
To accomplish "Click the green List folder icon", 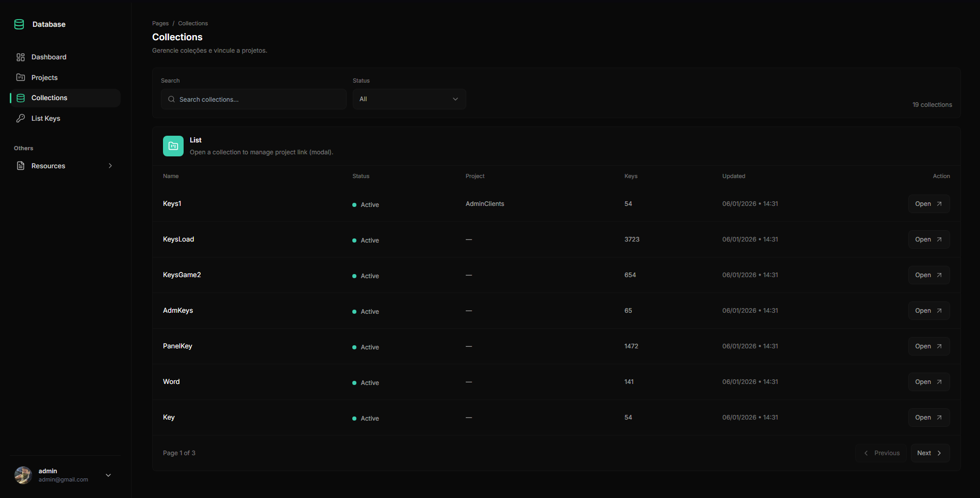I will 173,146.
